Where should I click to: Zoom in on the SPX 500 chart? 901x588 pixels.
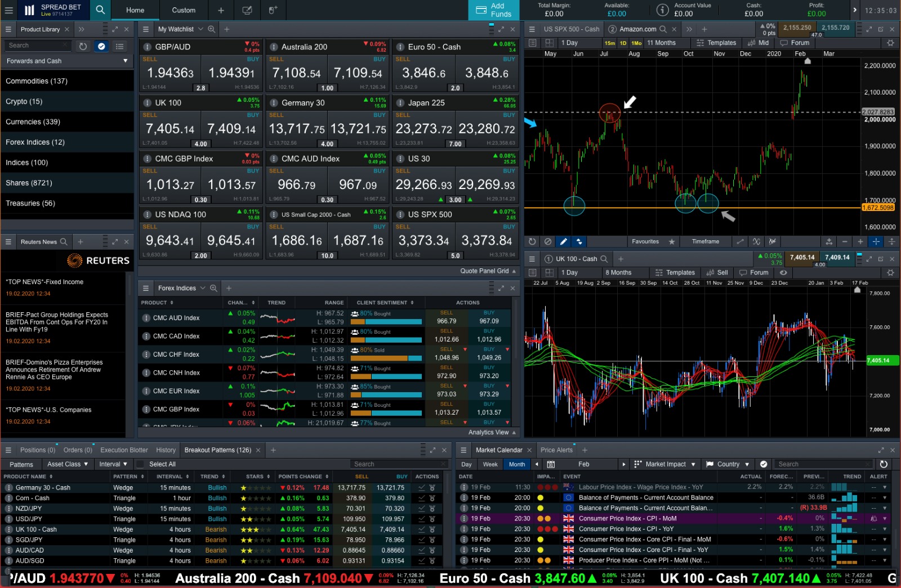tap(860, 241)
